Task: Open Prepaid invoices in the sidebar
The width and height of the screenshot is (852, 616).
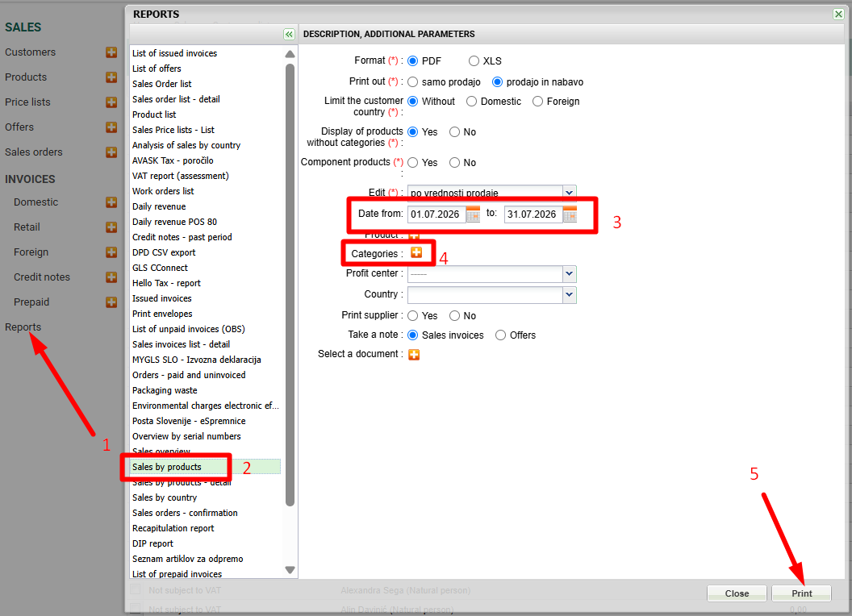Action: (31, 302)
